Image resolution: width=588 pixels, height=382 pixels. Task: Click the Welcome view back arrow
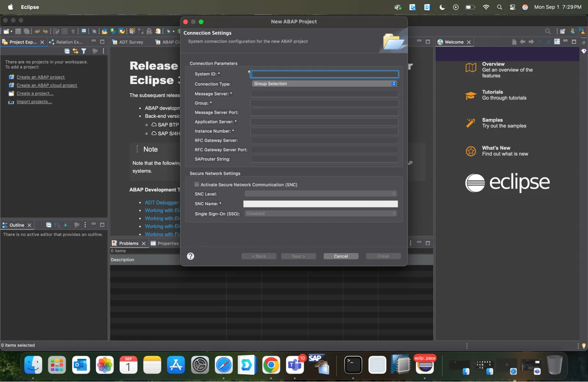click(x=523, y=42)
